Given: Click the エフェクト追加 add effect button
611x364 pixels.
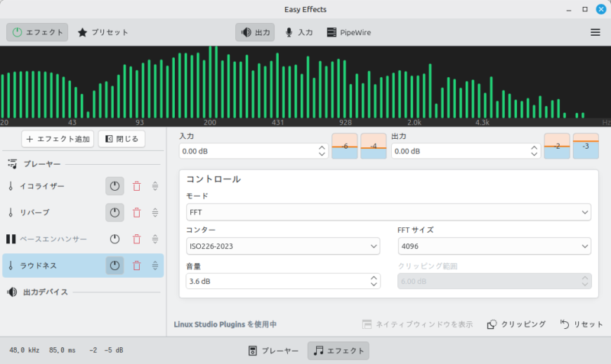Looking at the screenshot, I should [58, 139].
